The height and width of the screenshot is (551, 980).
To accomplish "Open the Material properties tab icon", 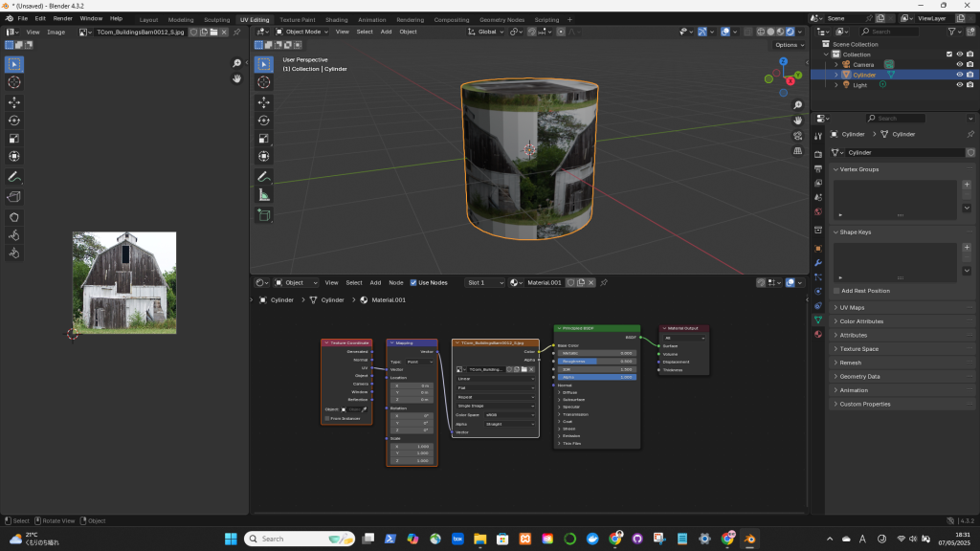I will (818, 335).
